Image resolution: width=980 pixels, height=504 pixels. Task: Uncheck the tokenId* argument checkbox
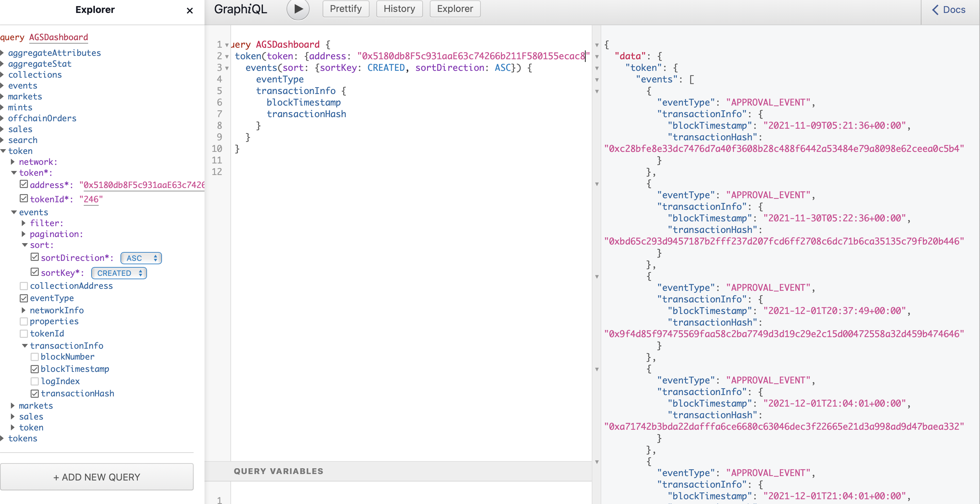tap(24, 199)
